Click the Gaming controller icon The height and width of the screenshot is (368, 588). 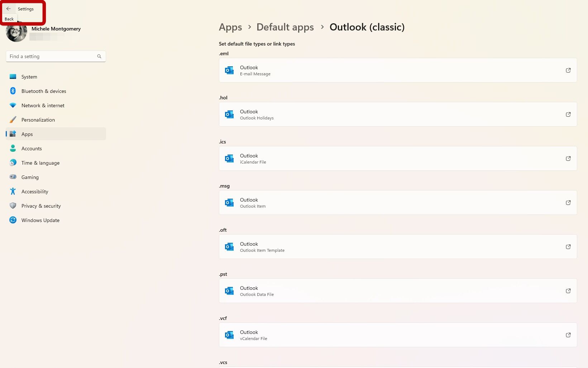coord(13,177)
